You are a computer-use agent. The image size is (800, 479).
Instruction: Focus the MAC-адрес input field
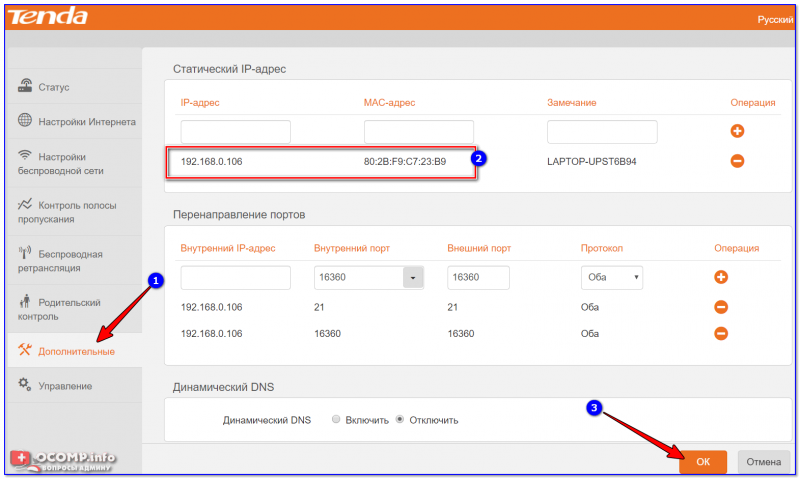[419, 132]
